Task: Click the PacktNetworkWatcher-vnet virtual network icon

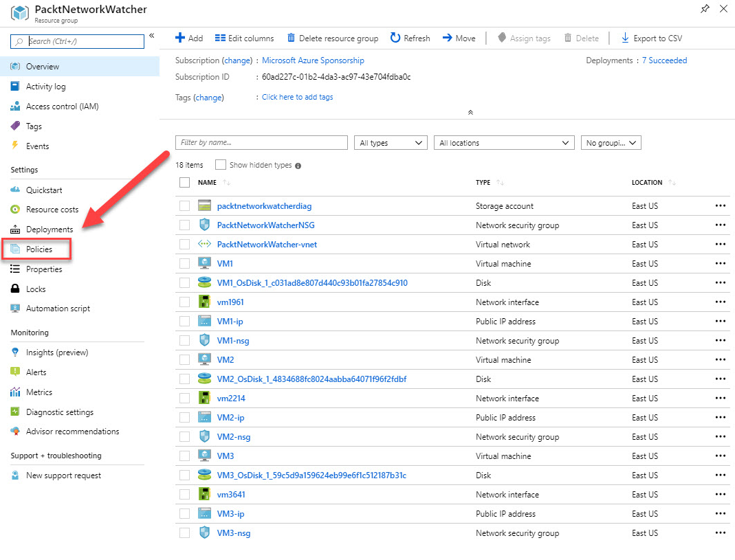Action: pyautogui.click(x=204, y=244)
